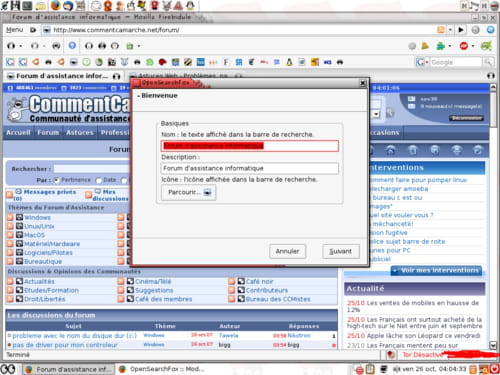Click the Go play-arrow button beside URL
Image resolution: width=500 pixels, height=375 pixels.
click(461, 30)
